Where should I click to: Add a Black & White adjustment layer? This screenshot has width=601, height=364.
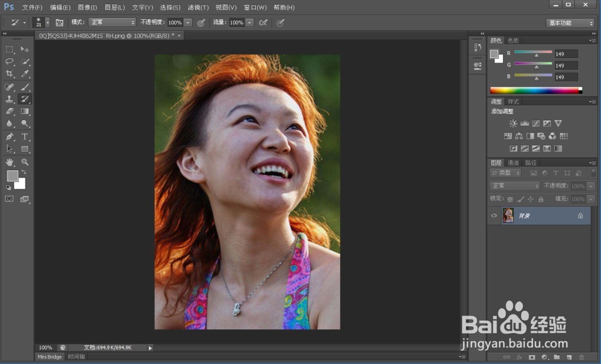pyautogui.click(x=530, y=136)
